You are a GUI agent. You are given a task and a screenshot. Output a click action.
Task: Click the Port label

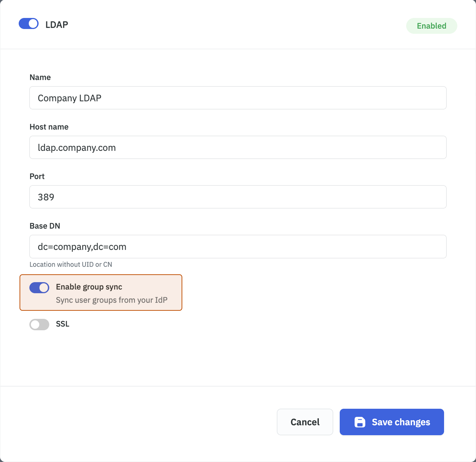(x=37, y=176)
